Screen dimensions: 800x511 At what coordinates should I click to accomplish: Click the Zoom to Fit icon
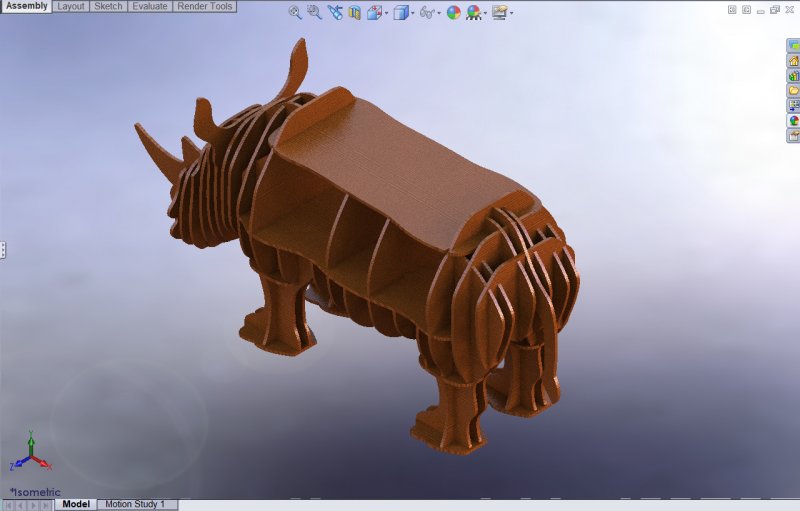point(295,12)
